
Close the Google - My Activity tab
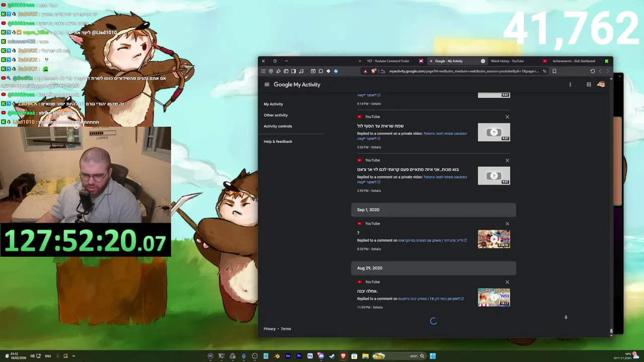431,61
